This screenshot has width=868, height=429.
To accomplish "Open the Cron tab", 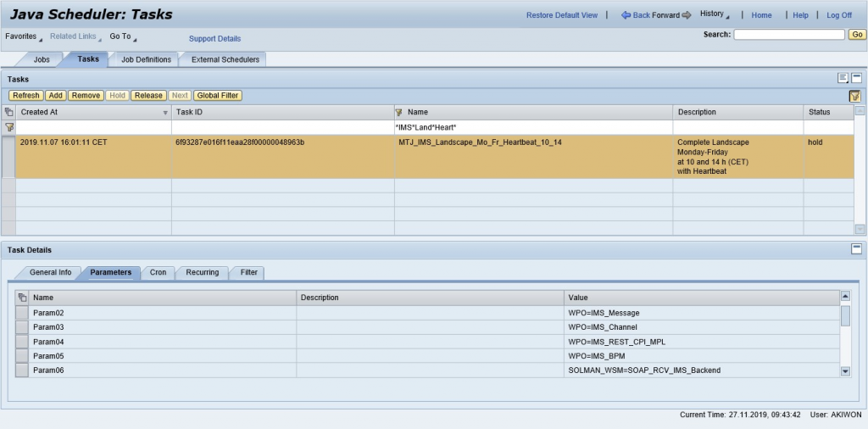I will coord(158,272).
